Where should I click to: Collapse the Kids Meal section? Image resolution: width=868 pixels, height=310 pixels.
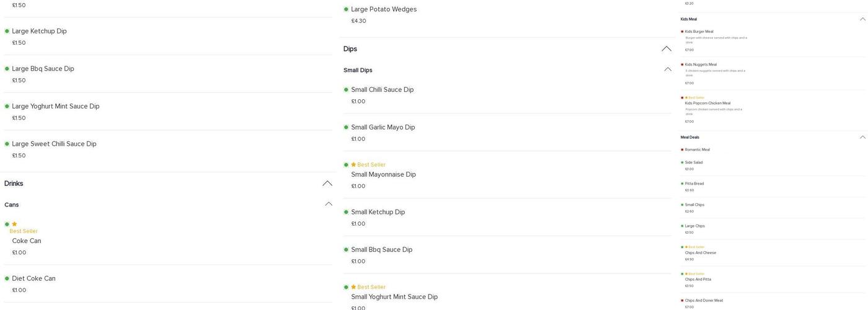coord(862,19)
